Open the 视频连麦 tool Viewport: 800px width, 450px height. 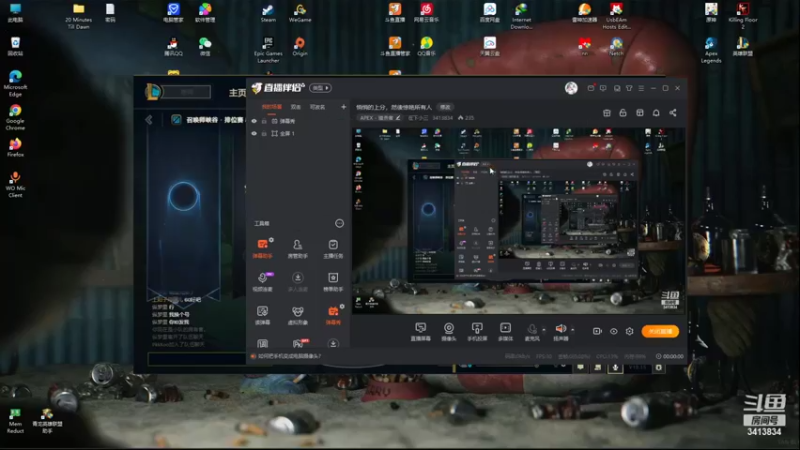(262, 282)
